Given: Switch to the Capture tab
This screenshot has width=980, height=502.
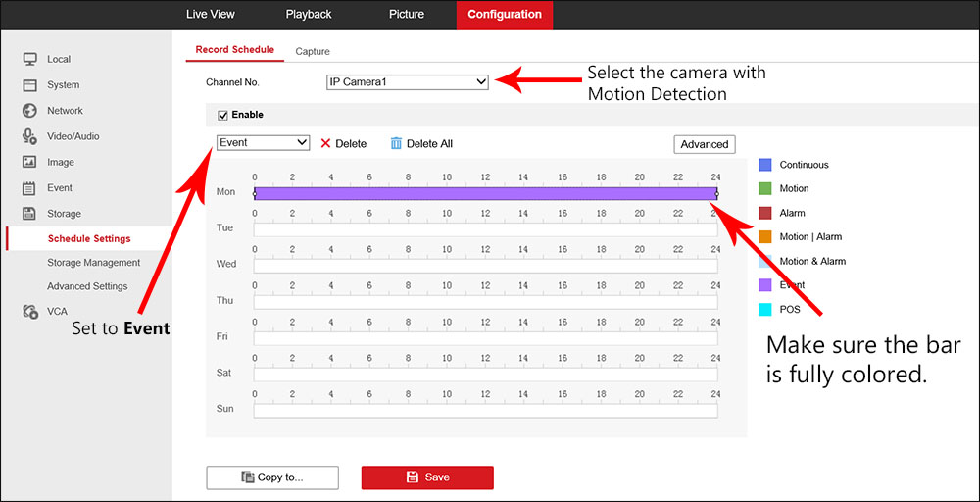Looking at the screenshot, I should (313, 51).
